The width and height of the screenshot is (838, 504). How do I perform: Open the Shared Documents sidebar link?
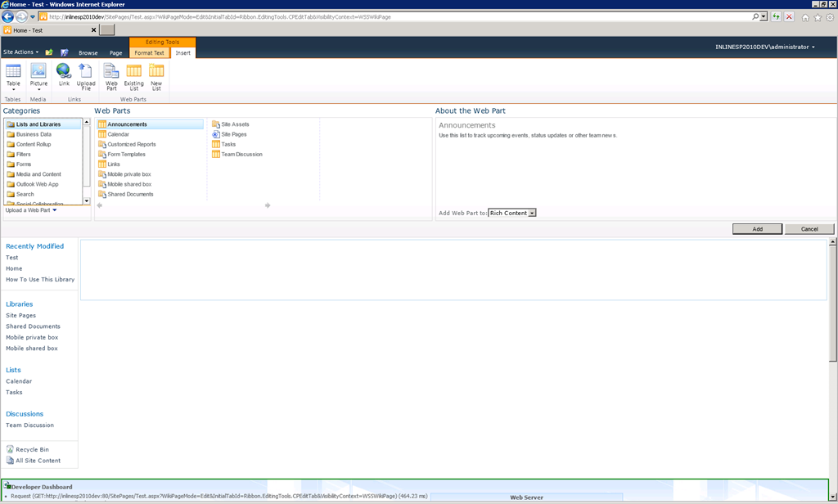(x=33, y=326)
